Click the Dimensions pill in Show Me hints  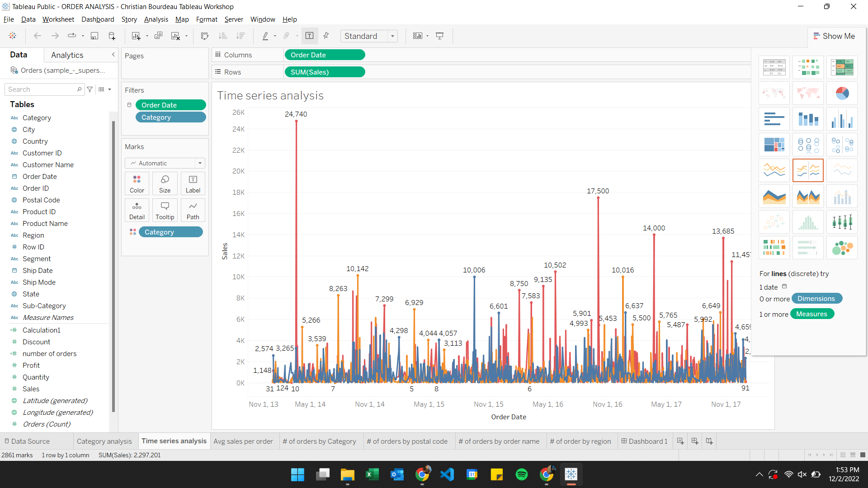pyautogui.click(x=816, y=298)
